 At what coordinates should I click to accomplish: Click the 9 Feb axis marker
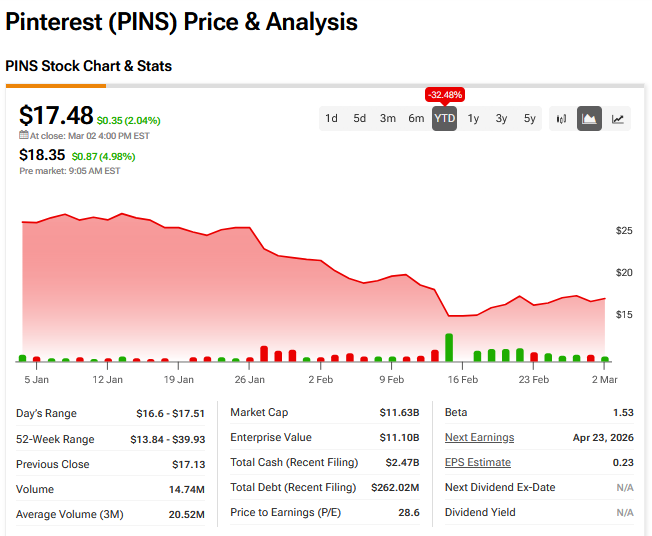pyautogui.click(x=392, y=379)
